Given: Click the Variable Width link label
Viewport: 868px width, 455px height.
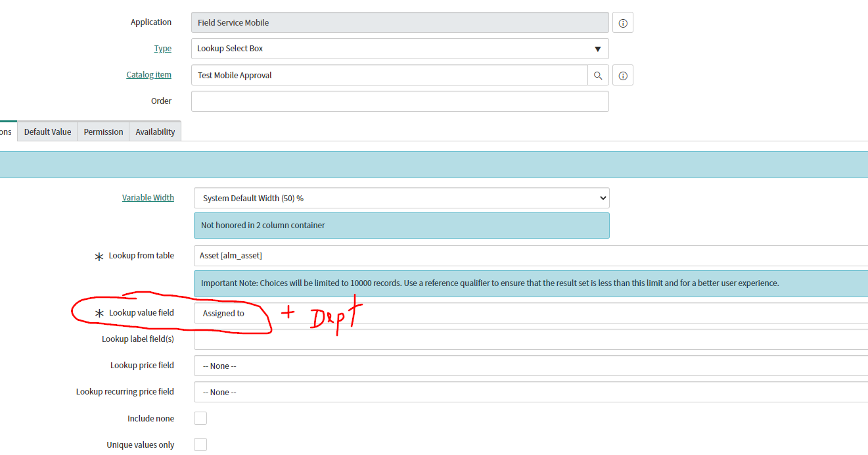Looking at the screenshot, I should point(148,197).
